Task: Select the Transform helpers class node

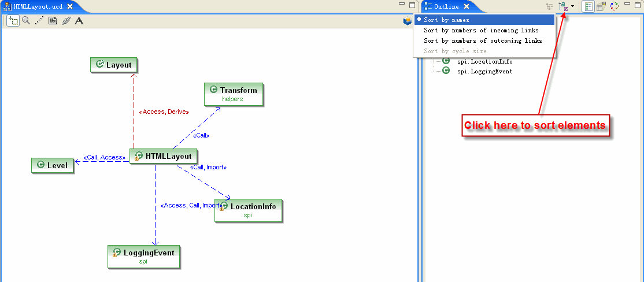Action: [234, 94]
